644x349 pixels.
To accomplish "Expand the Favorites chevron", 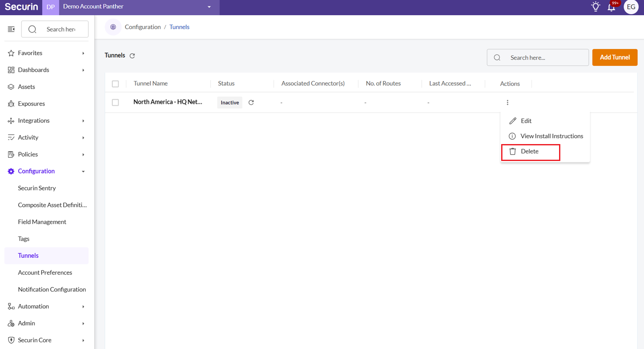I will (x=83, y=53).
